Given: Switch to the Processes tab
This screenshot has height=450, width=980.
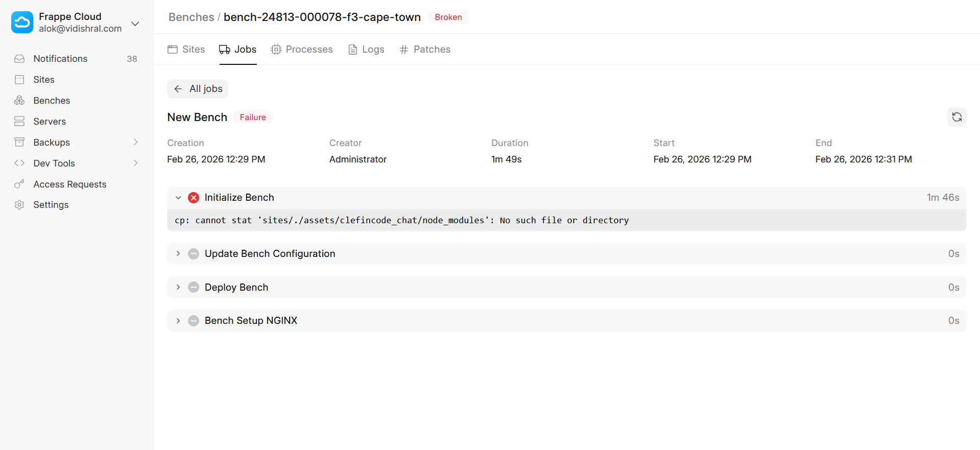Looking at the screenshot, I should pyautogui.click(x=302, y=50).
